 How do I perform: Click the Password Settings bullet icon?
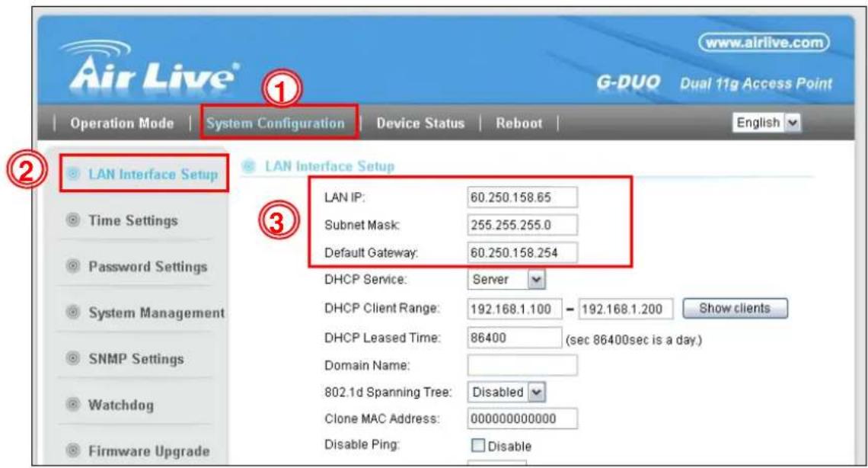(73, 266)
